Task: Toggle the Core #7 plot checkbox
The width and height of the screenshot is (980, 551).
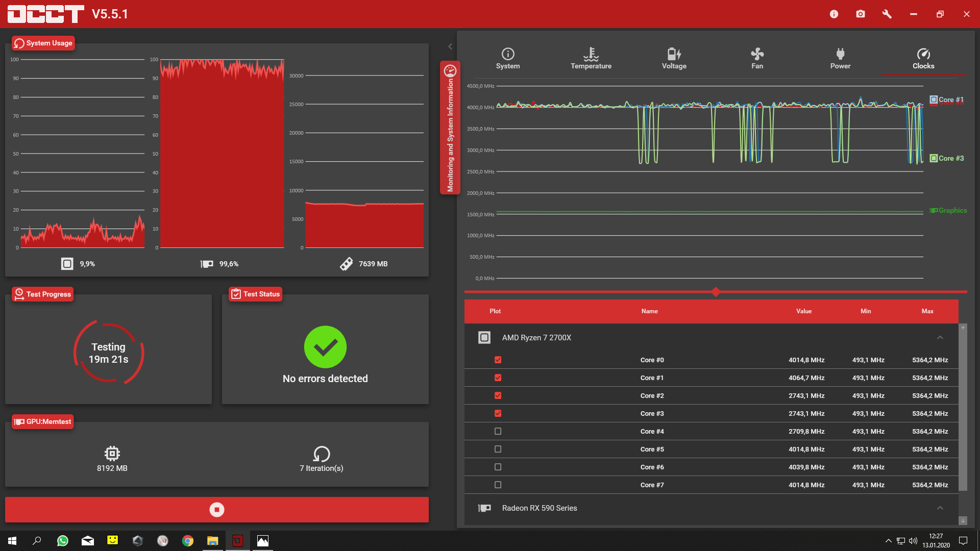Action: coord(498,485)
